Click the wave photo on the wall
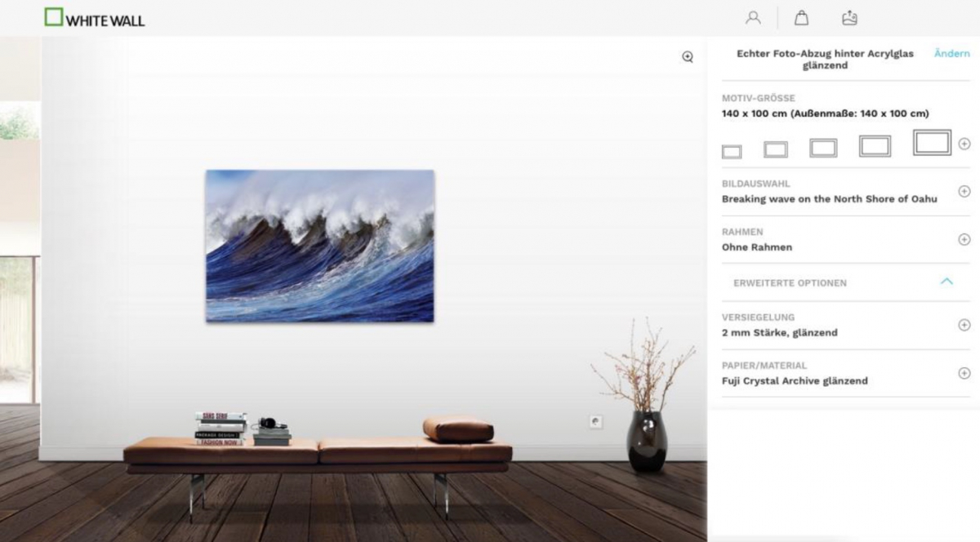The image size is (980, 542). 319,246
